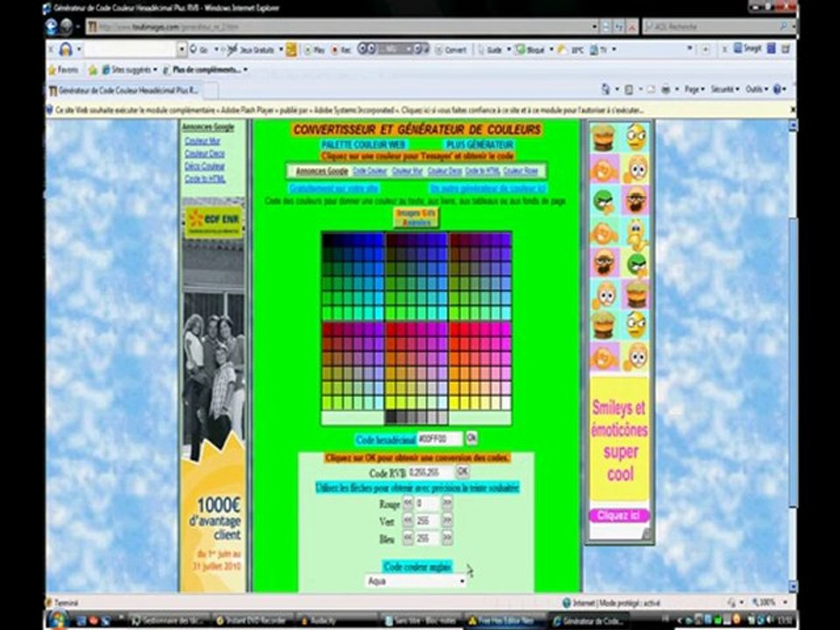Open the Bloqué toolbar dropdown
The width and height of the screenshot is (840, 630).
[x=551, y=50]
